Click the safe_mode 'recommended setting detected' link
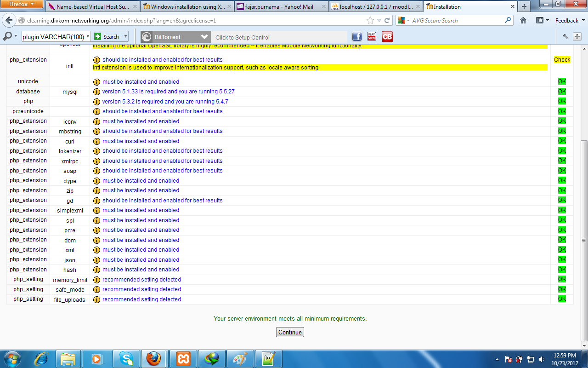Viewport: 588px width, 368px height. [x=141, y=289]
